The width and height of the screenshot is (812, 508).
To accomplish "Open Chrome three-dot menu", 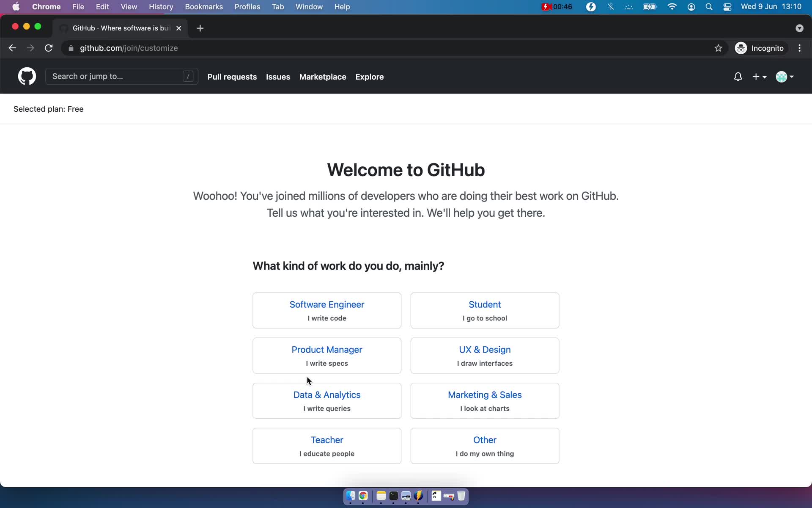I will [x=799, y=48].
